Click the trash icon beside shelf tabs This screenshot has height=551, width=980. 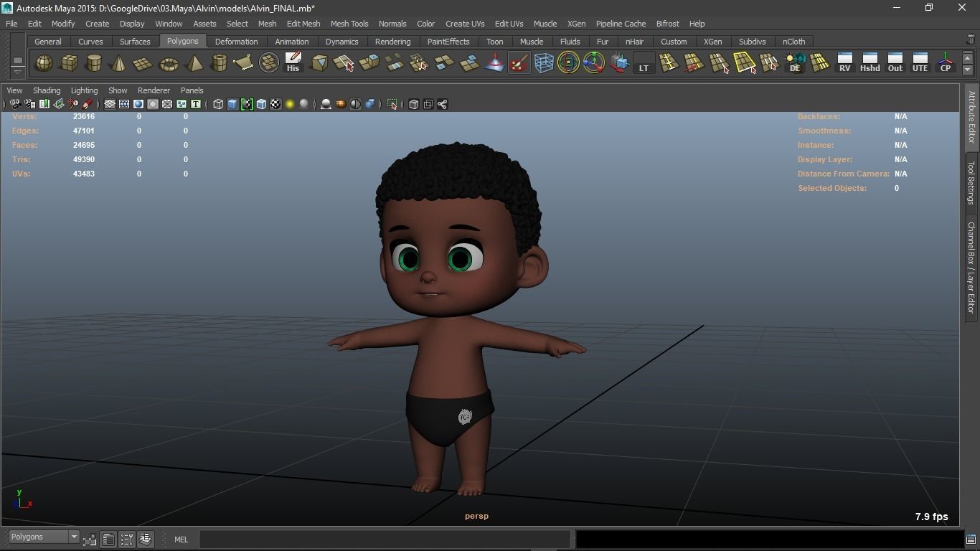pyautogui.click(x=971, y=40)
